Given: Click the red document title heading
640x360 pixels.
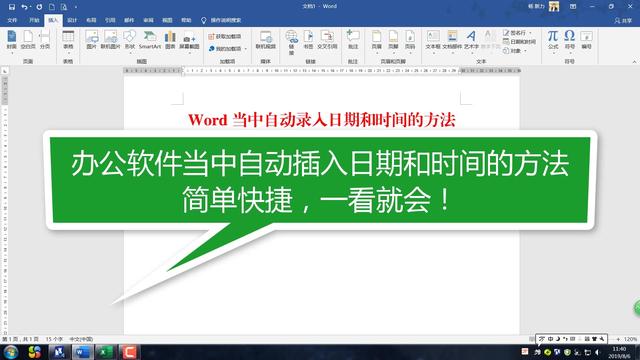Looking at the screenshot, I should (x=322, y=120).
